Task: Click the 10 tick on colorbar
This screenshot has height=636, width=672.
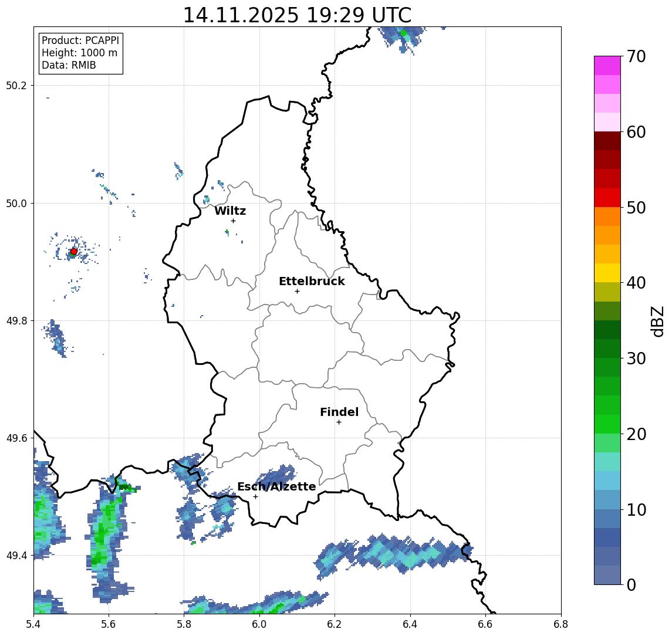Action: tap(636, 509)
